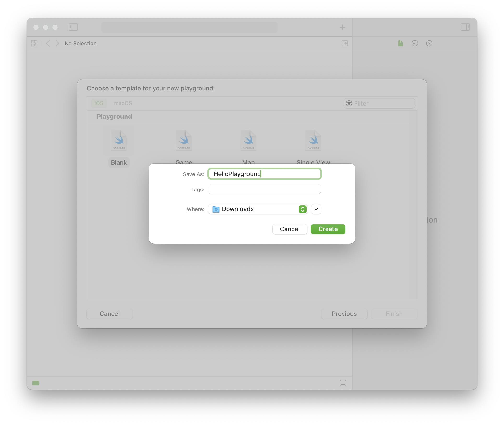Open the Downloads location popup
The image size is (504, 425).
click(x=258, y=209)
